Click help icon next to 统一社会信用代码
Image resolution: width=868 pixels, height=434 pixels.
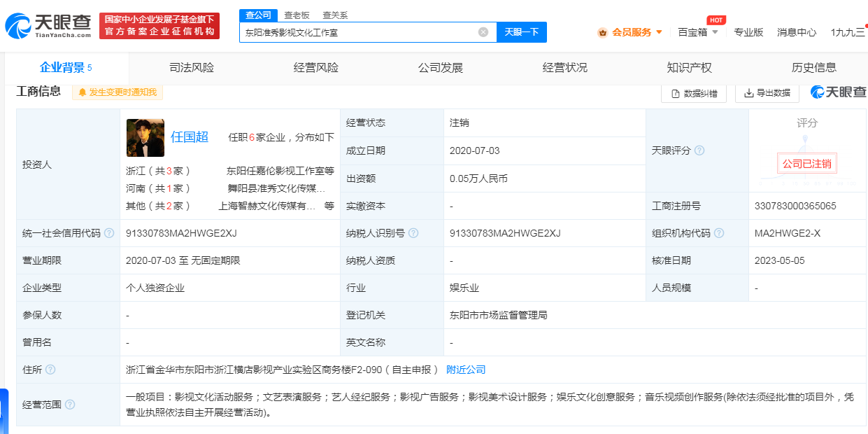109,233
